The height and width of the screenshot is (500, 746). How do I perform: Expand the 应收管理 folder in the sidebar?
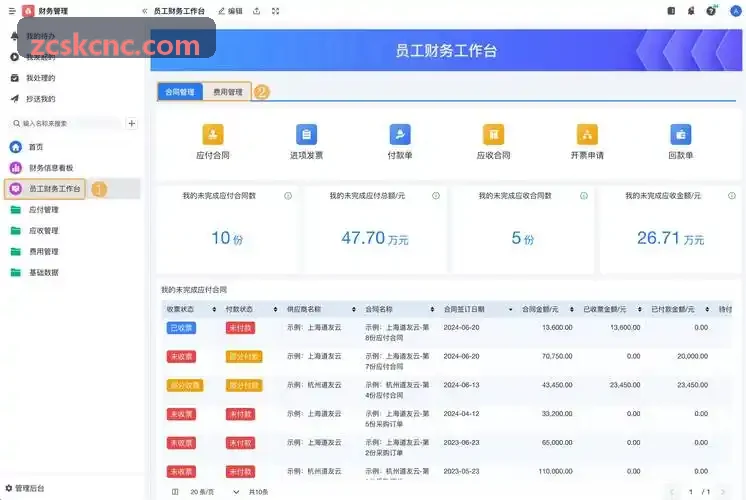(43, 231)
